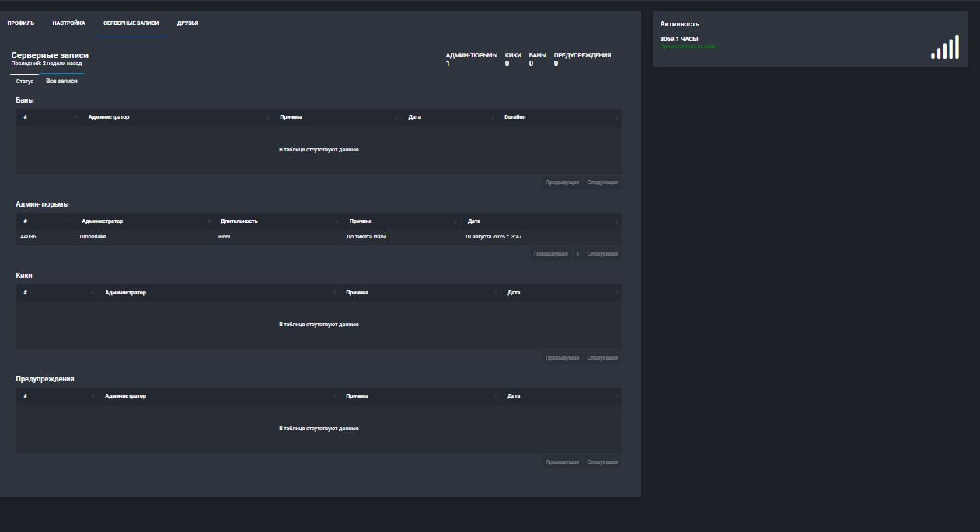Click sort arrow of Админ-тюрьмы Дата column
This screenshot has height=532, width=980.
tap(617, 221)
